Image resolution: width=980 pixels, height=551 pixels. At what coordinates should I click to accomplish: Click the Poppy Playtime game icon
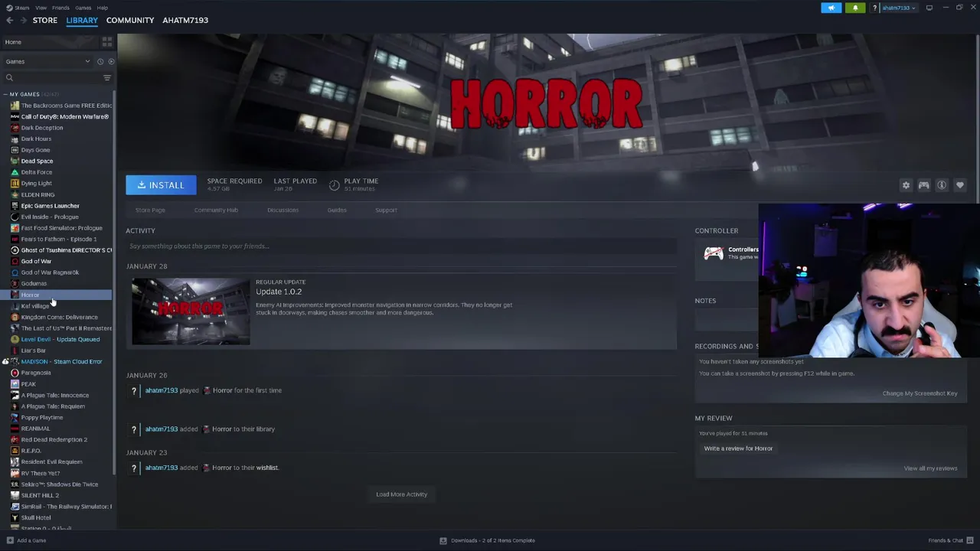coord(15,417)
